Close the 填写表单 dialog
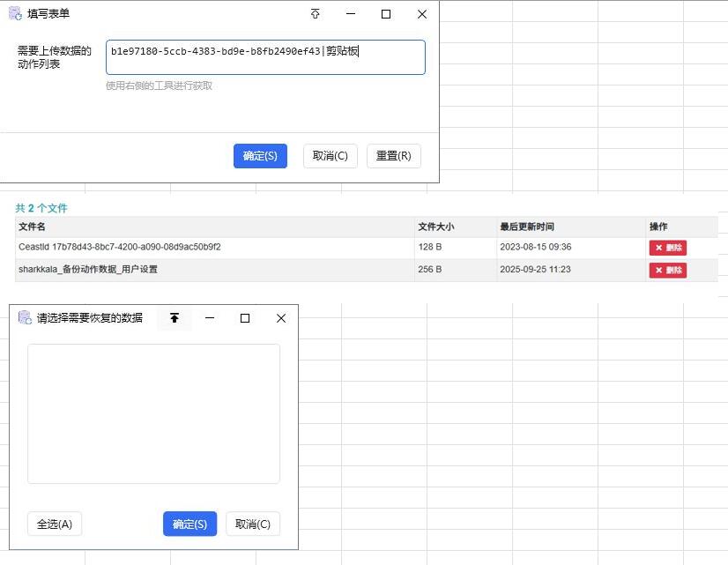Image resolution: width=728 pixels, height=565 pixels. (x=421, y=14)
